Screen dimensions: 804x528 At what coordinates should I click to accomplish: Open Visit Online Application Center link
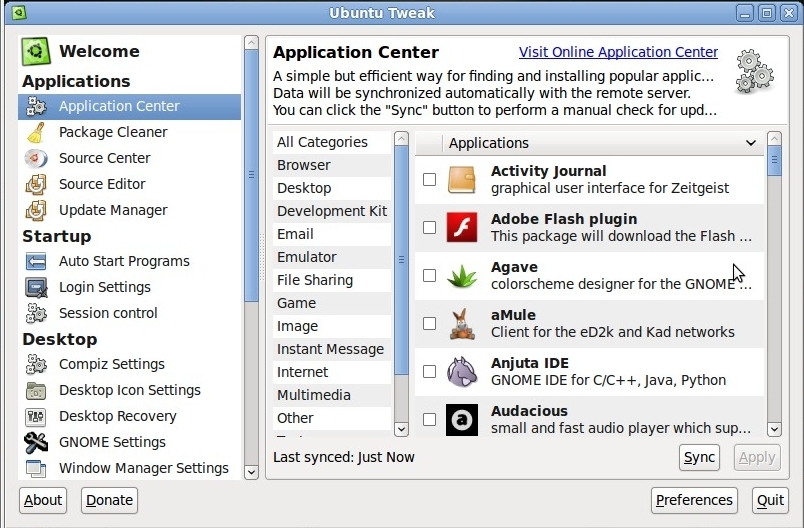coord(618,52)
